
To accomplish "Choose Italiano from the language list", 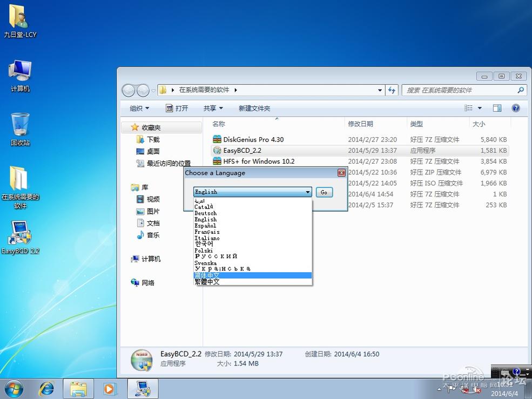I will pyautogui.click(x=252, y=238).
